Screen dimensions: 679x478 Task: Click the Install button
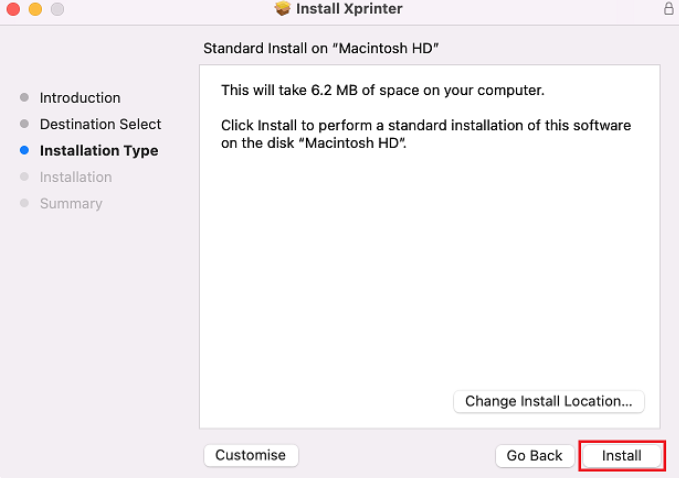coord(622,455)
